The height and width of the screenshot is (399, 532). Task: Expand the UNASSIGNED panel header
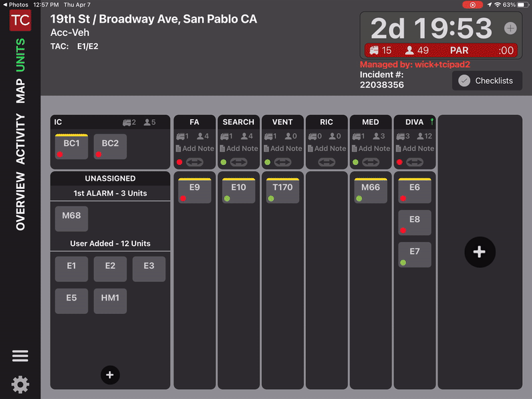(x=110, y=178)
